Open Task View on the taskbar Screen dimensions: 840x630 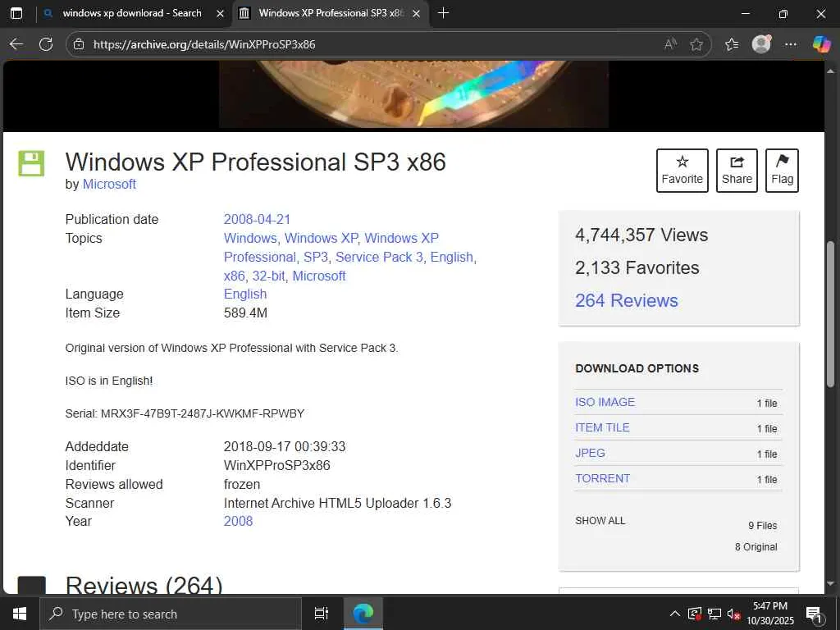(x=321, y=614)
